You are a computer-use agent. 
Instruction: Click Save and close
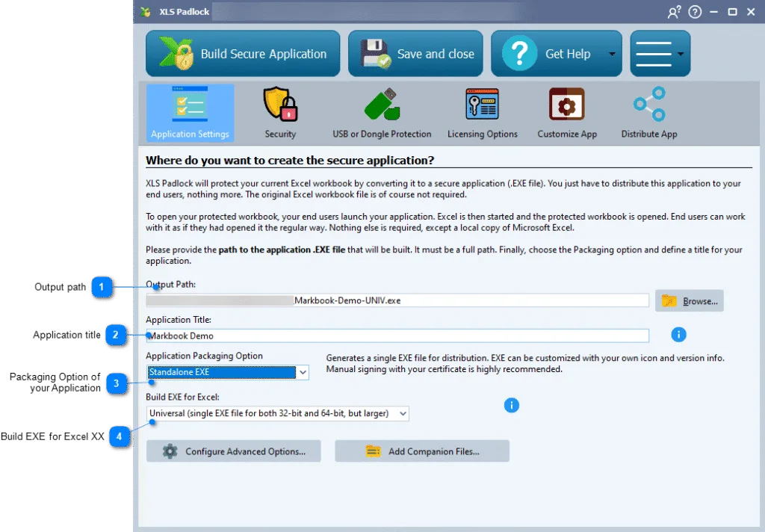coord(415,54)
